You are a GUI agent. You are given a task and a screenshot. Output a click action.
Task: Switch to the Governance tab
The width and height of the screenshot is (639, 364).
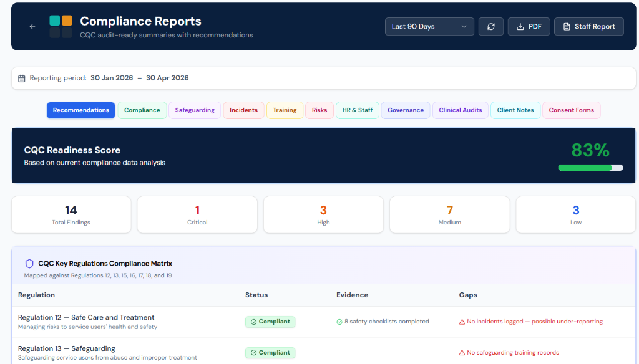pos(406,110)
